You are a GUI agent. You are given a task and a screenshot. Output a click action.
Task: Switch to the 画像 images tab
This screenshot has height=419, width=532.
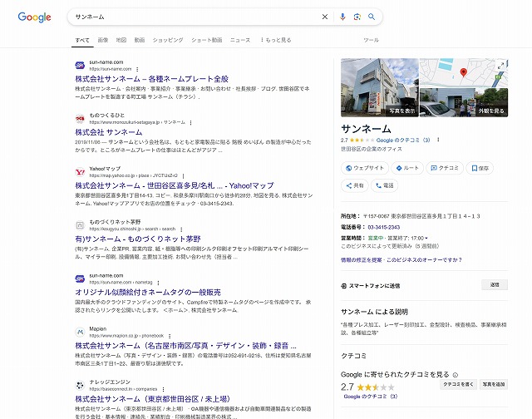click(102, 40)
